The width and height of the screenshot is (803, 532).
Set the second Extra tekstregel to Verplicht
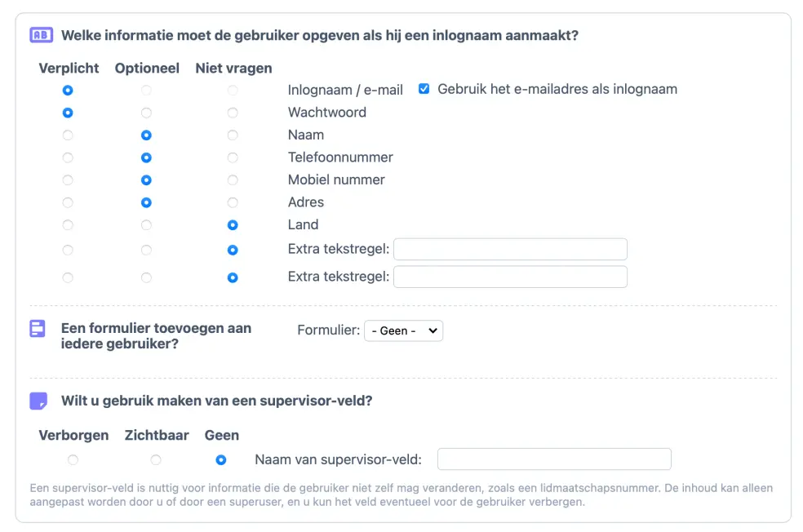point(68,277)
